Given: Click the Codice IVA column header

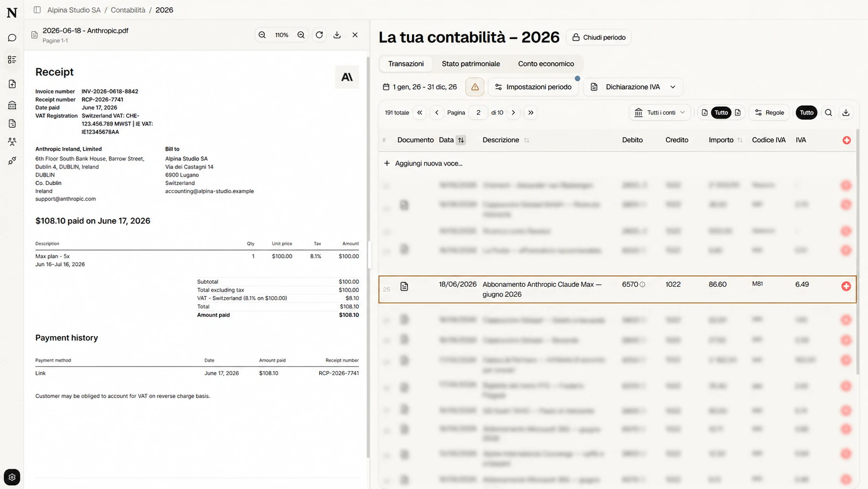Looking at the screenshot, I should tap(769, 140).
